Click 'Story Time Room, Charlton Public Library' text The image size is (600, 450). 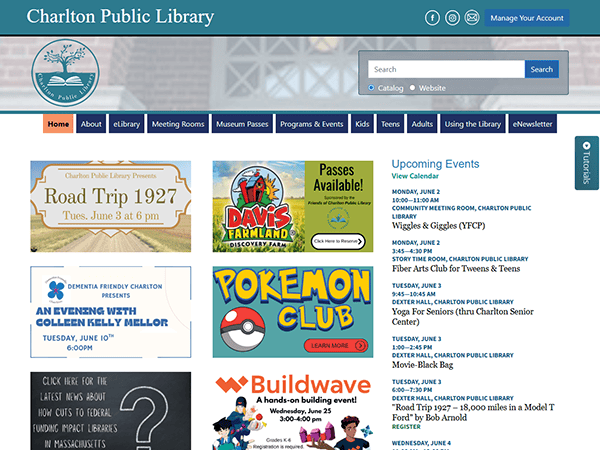tap(460, 259)
